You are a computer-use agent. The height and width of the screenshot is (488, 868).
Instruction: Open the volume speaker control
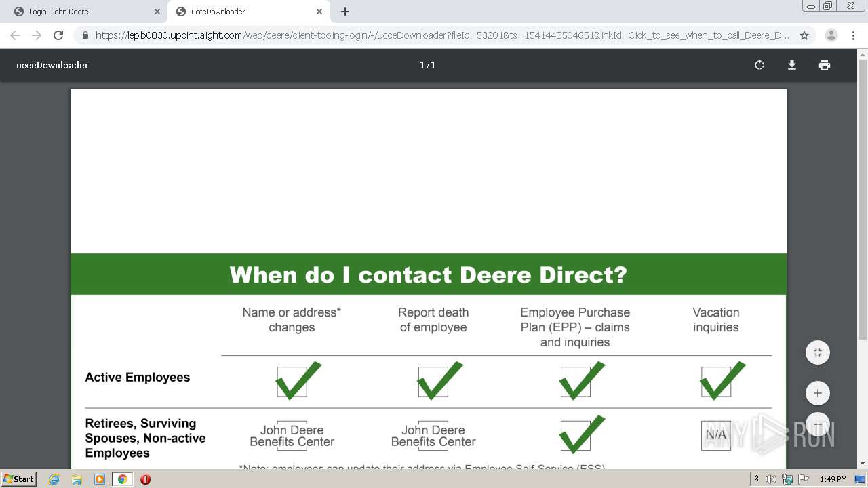pos(771,479)
